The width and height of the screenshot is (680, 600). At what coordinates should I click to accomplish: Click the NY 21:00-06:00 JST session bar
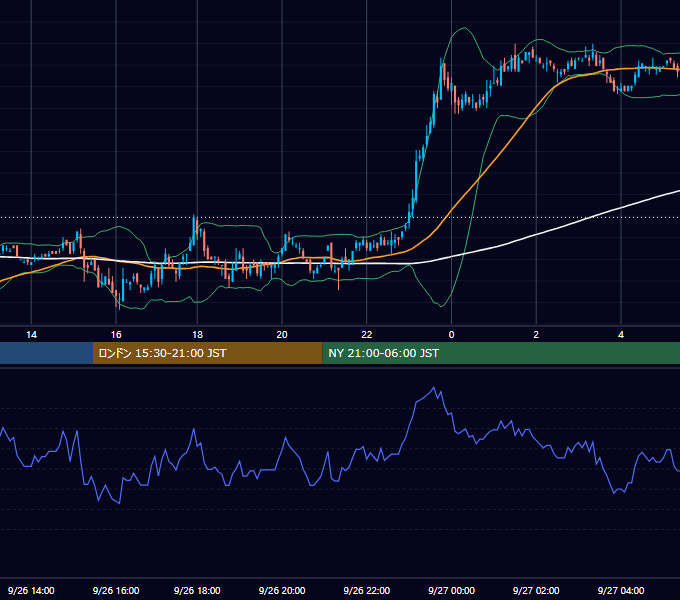click(501, 353)
